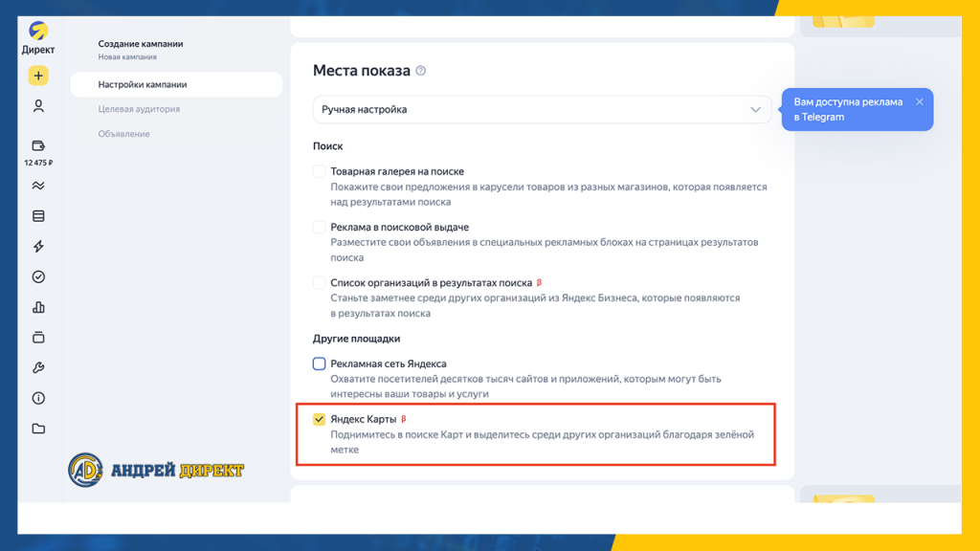Click the Яндекс Карты label

[363, 419]
